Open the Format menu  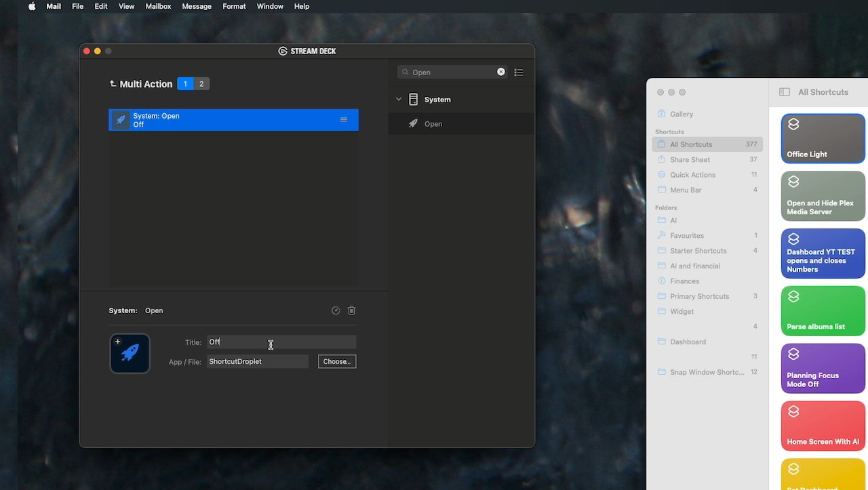pyautogui.click(x=234, y=6)
